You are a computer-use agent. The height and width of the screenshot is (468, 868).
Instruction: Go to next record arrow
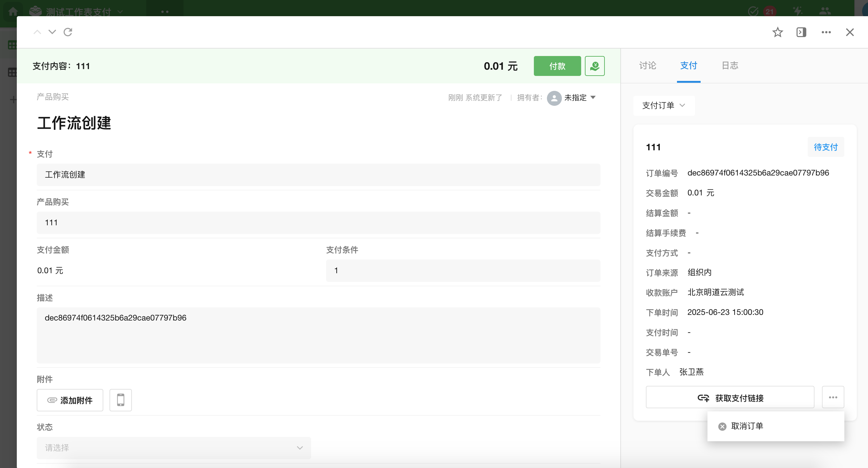click(52, 32)
